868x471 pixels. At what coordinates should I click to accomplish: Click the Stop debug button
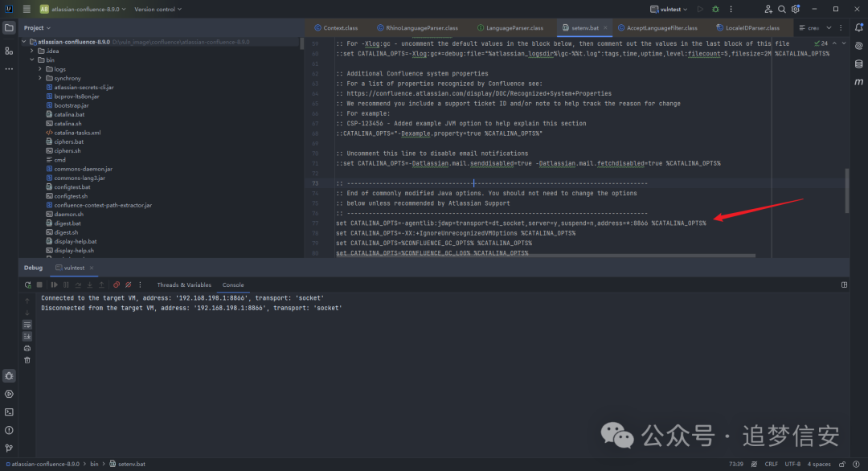click(39, 285)
